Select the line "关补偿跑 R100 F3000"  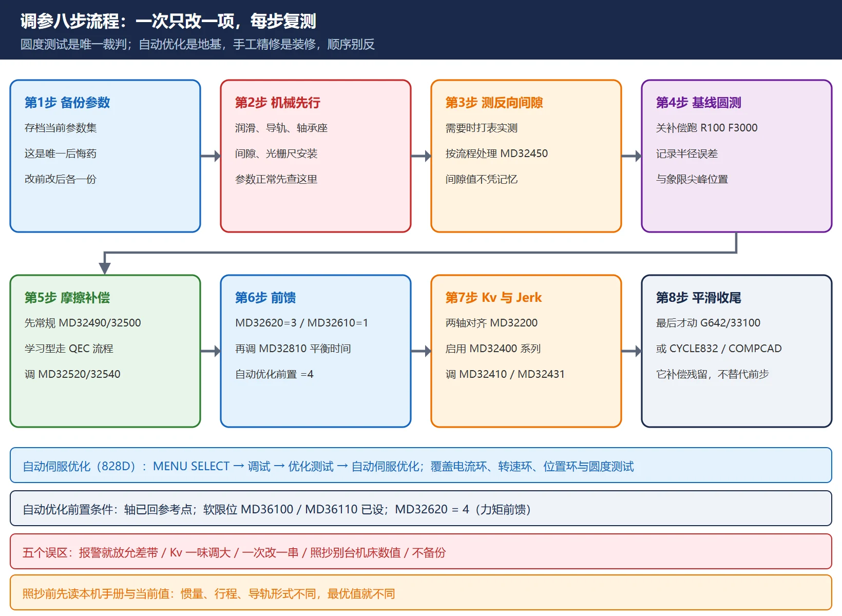(x=707, y=128)
